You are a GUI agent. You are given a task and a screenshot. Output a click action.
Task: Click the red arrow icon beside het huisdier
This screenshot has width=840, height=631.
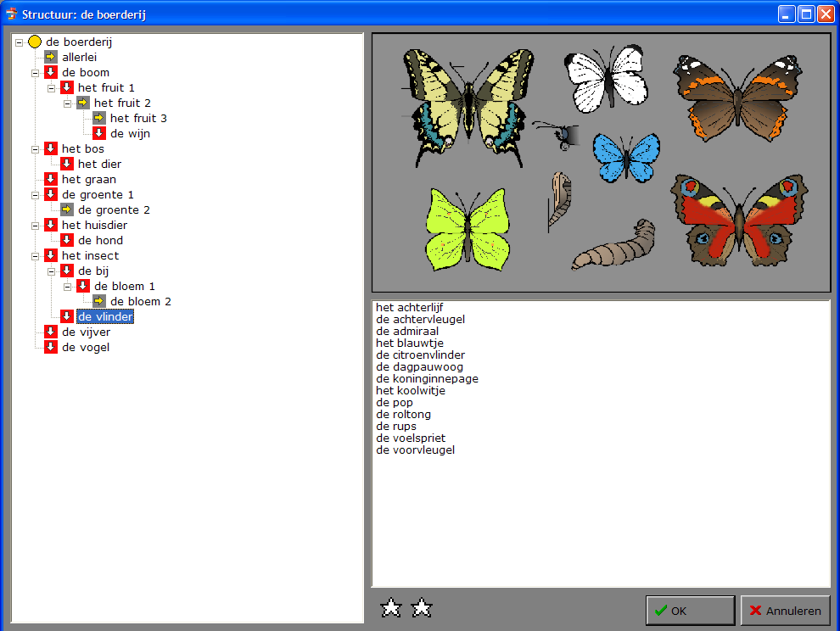[x=51, y=225]
